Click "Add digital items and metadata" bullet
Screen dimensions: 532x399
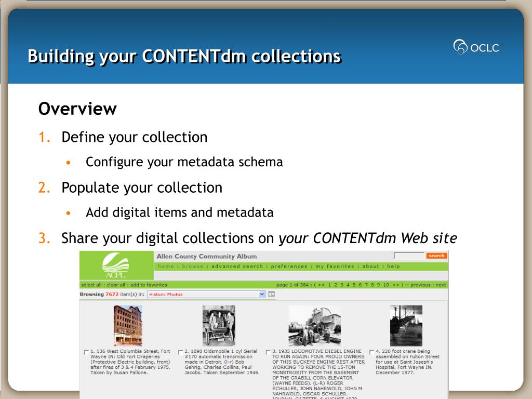click(x=179, y=212)
